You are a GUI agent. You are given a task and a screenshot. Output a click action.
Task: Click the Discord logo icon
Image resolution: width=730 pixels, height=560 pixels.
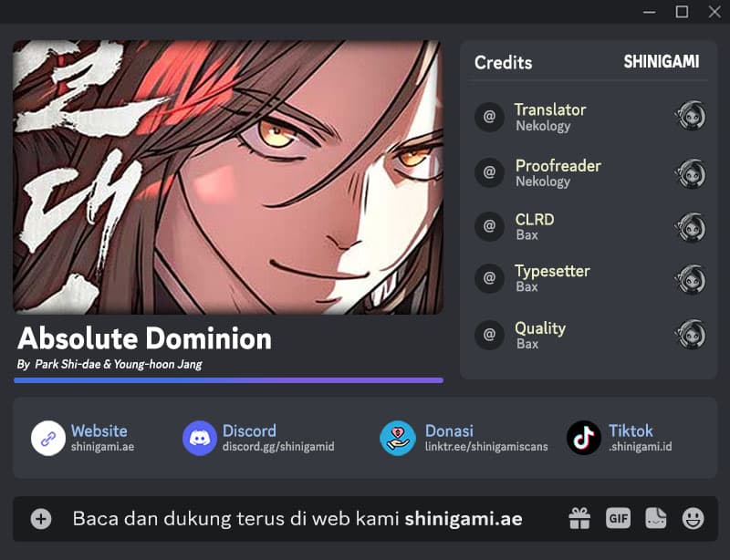point(200,438)
